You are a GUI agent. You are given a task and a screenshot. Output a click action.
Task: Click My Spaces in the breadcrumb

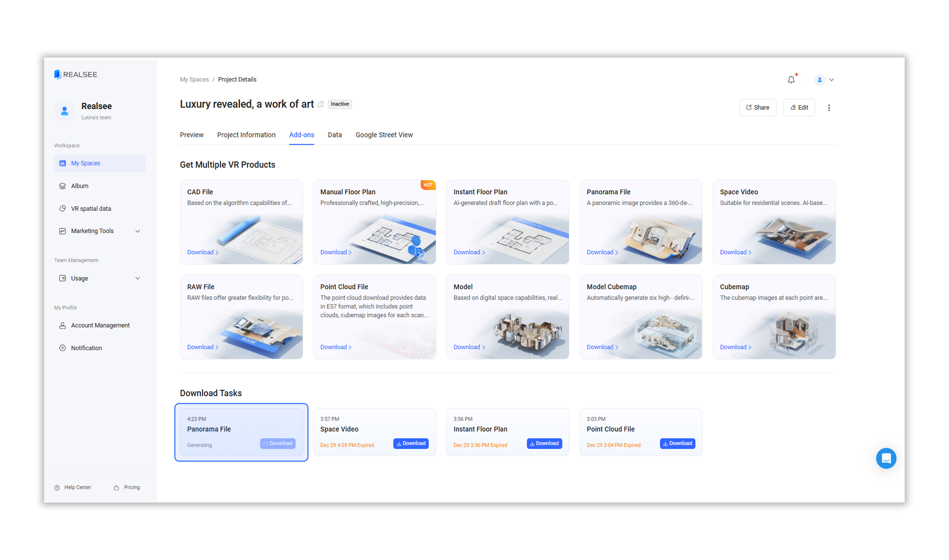pos(194,79)
